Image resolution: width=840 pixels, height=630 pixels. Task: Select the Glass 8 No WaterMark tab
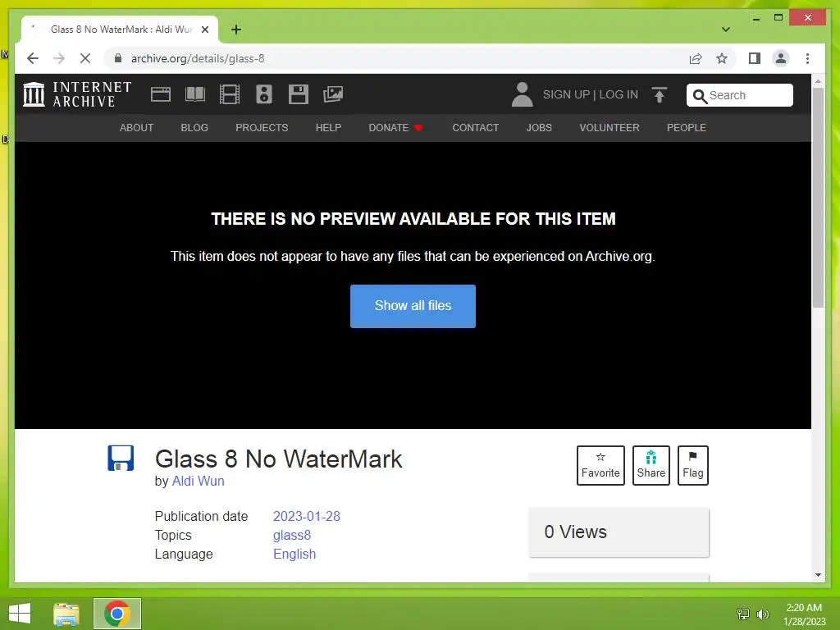coord(120,30)
